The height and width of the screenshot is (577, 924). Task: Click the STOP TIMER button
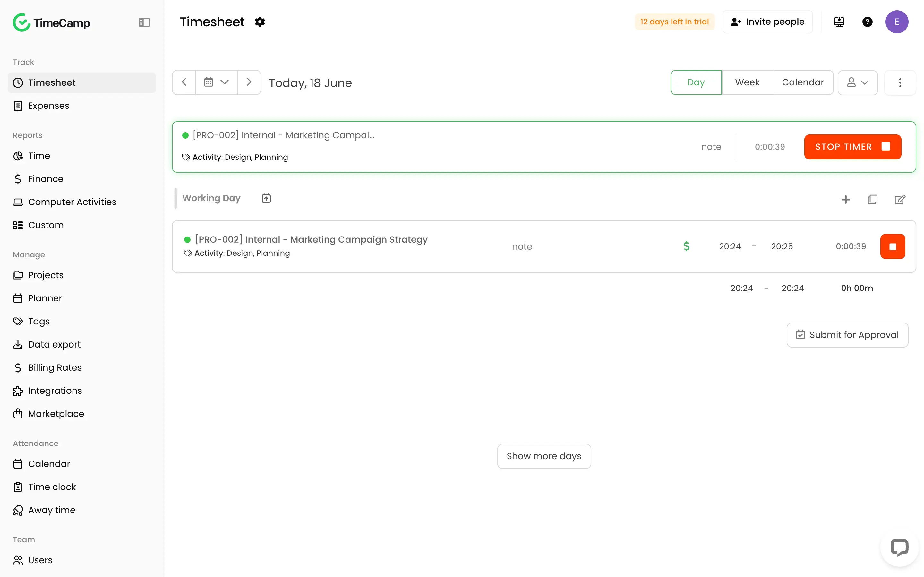852,147
